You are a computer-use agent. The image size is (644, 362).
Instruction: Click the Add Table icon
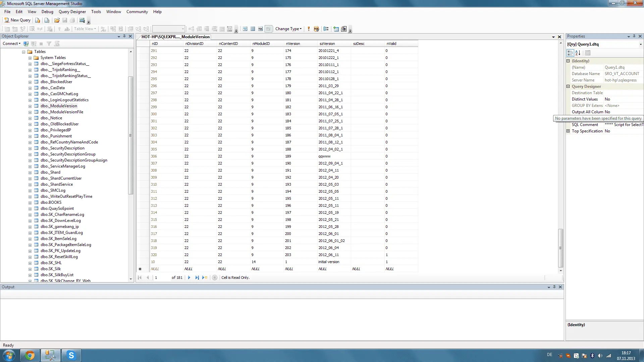tap(336, 29)
